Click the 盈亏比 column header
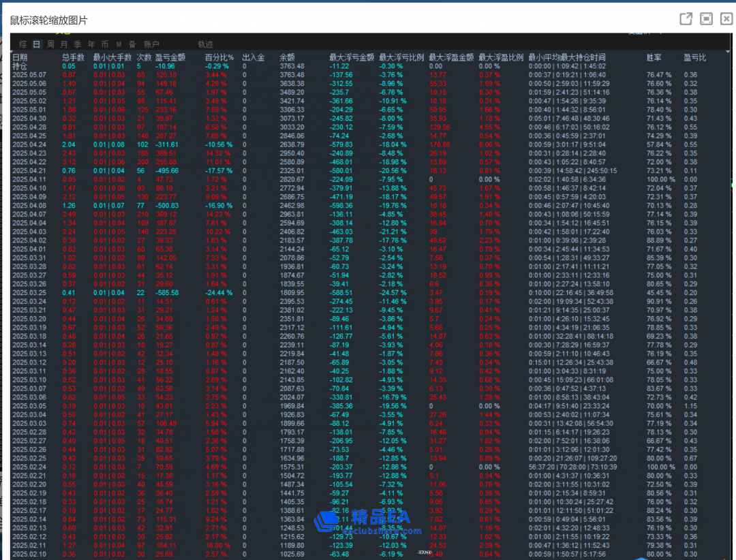736x560 pixels. point(694,58)
